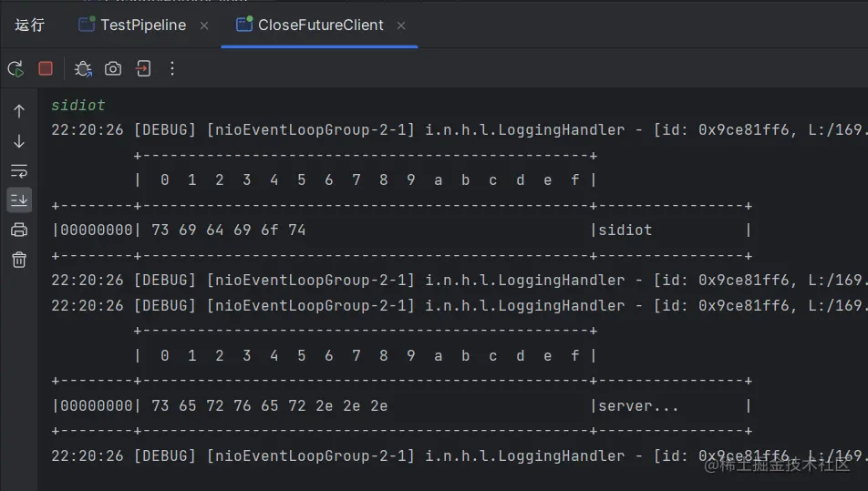Toggle scroll to end of console

pyautogui.click(x=19, y=199)
